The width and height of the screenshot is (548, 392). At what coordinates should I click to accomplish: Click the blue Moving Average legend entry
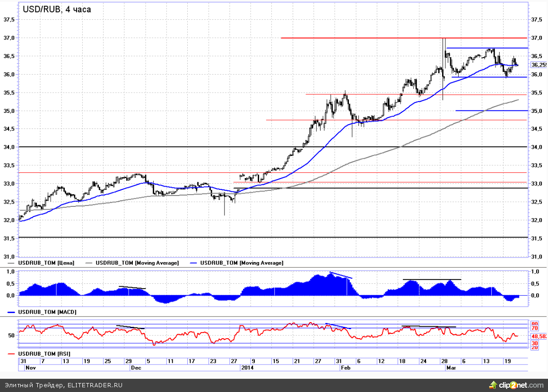[x=242, y=263]
